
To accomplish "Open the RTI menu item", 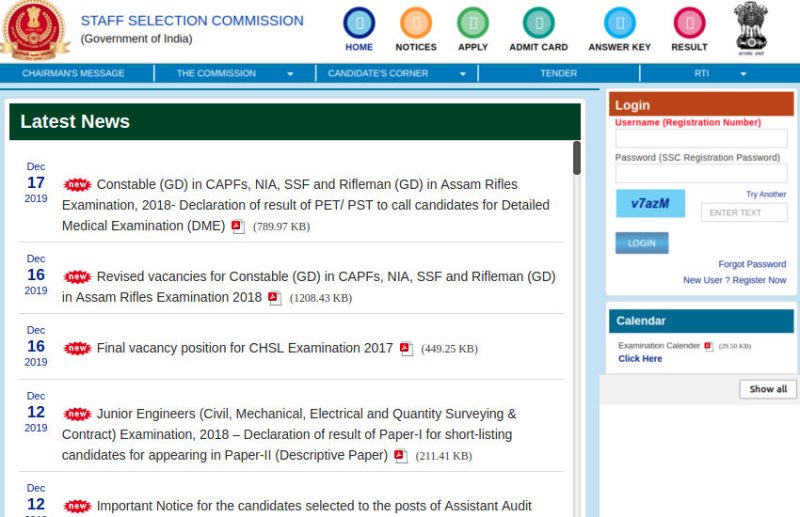I will point(702,73).
